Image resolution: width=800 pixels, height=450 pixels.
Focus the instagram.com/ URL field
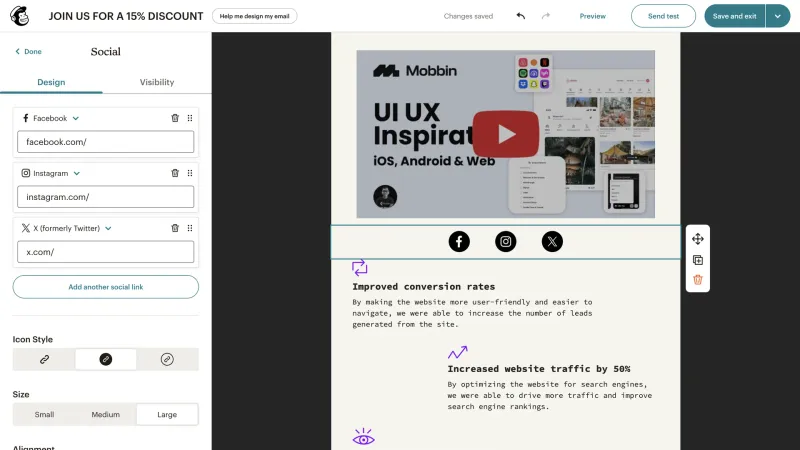click(x=106, y=197)
